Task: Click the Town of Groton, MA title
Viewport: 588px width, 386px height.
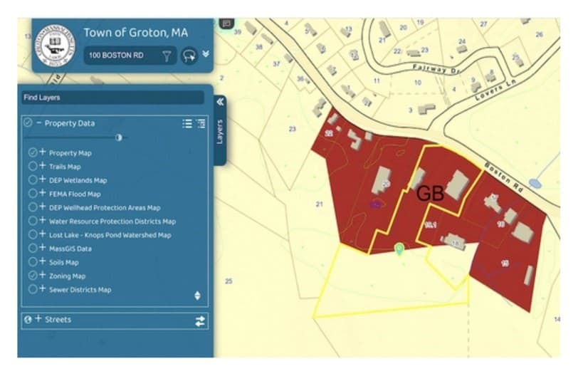Action: pyautogui.click(x=135, y=33)
